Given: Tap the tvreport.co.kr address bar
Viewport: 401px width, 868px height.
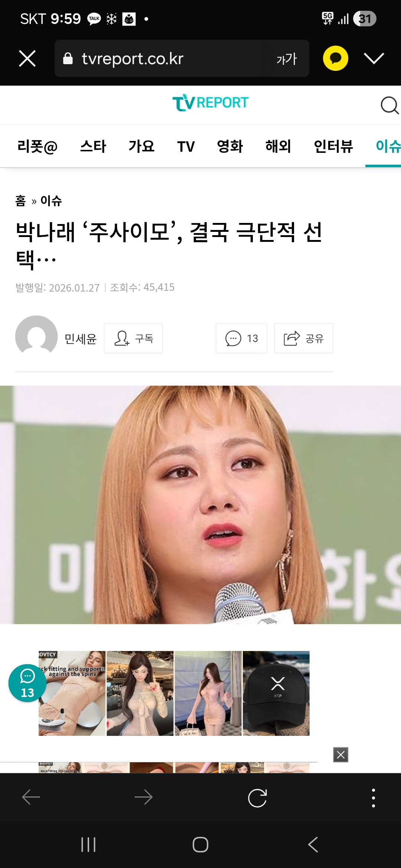Looking at the screenshot, I should point(182,58).
